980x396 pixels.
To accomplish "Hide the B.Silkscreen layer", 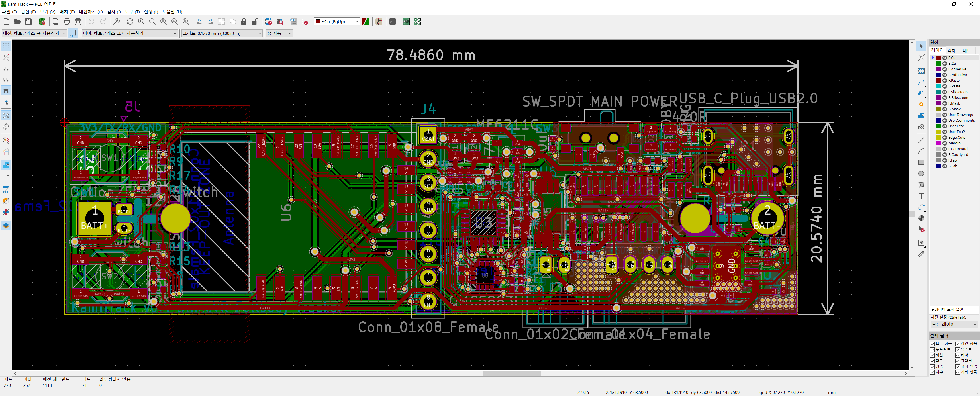I will [945, 98].
